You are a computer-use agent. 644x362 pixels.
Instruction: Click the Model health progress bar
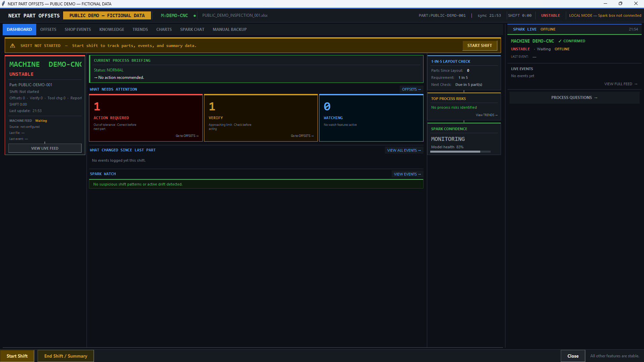(x=460, y=152)
